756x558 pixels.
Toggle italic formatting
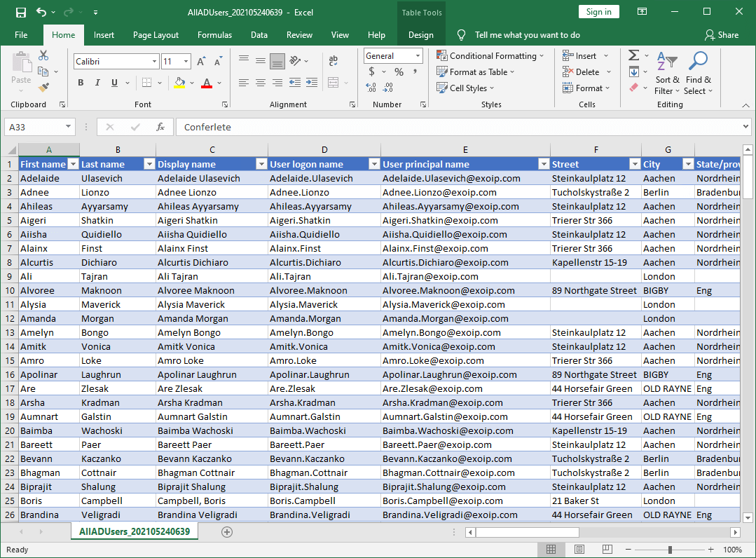pos(97,83)
